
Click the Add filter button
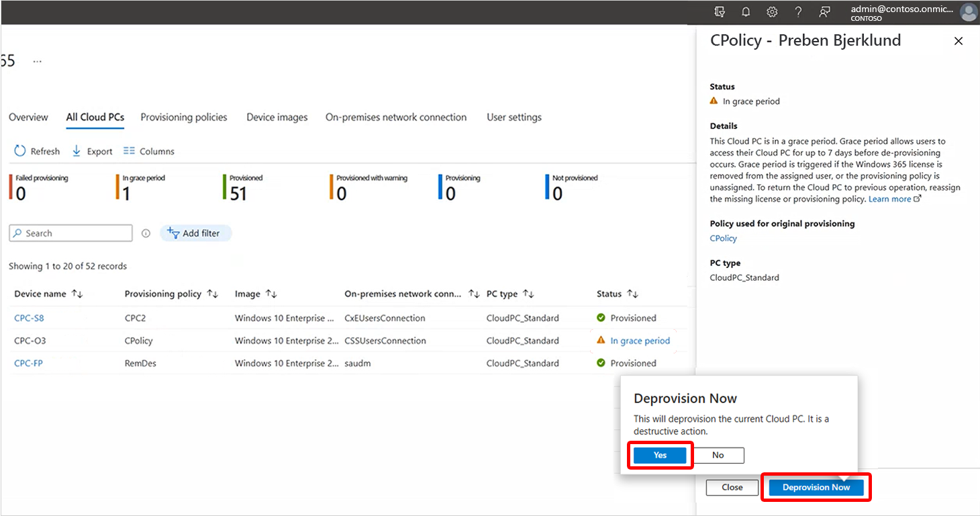click(x=195, y=233)
